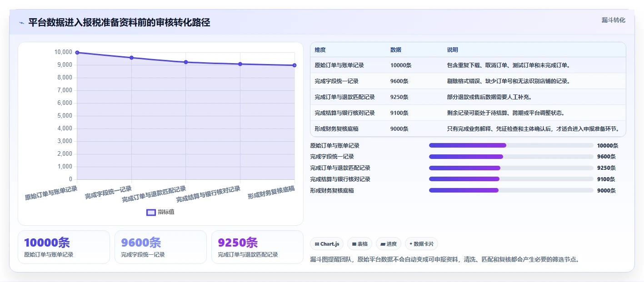Click the 原始订单与账单记录 progress bar
This screenshot has height=282, width=644.
coord(511,145)
